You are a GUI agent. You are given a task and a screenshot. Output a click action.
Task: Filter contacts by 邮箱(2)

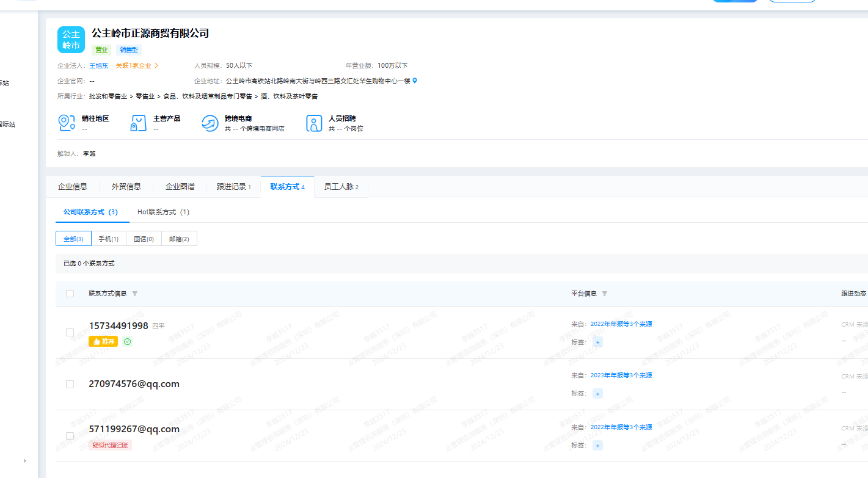pos(179,239)
